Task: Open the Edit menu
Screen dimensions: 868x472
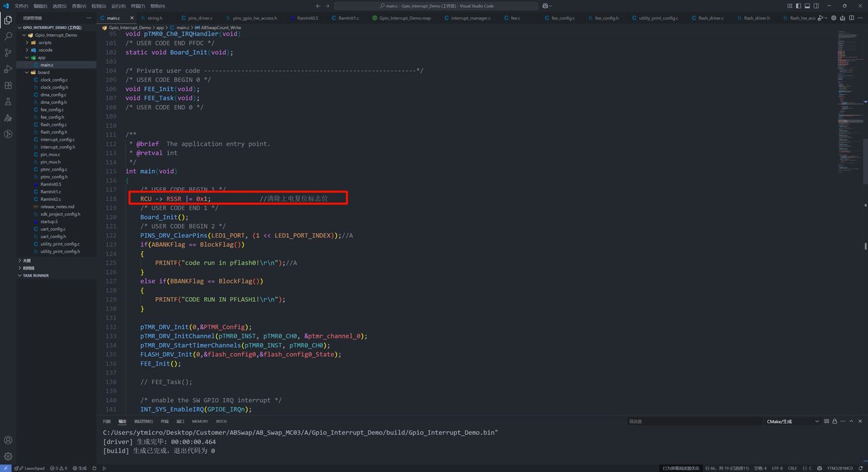Action: 40,5
